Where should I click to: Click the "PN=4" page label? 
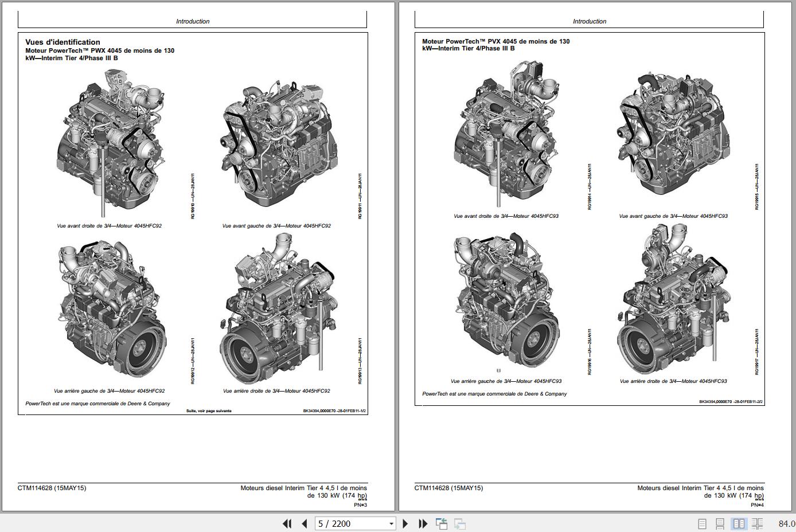click(757, 505)
